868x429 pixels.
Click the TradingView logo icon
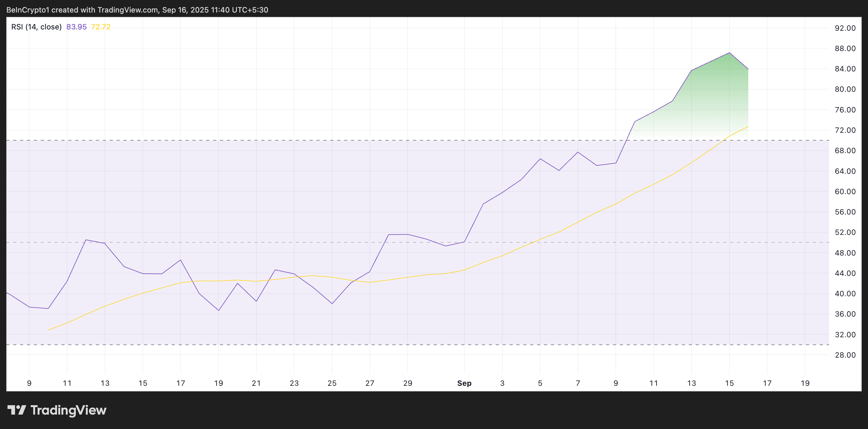pos(17,410)
